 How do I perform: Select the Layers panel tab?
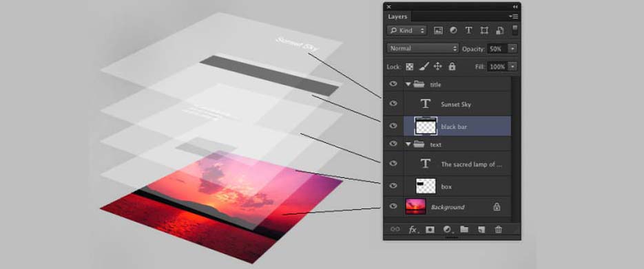pyautogui.click(x=397, y=17)
